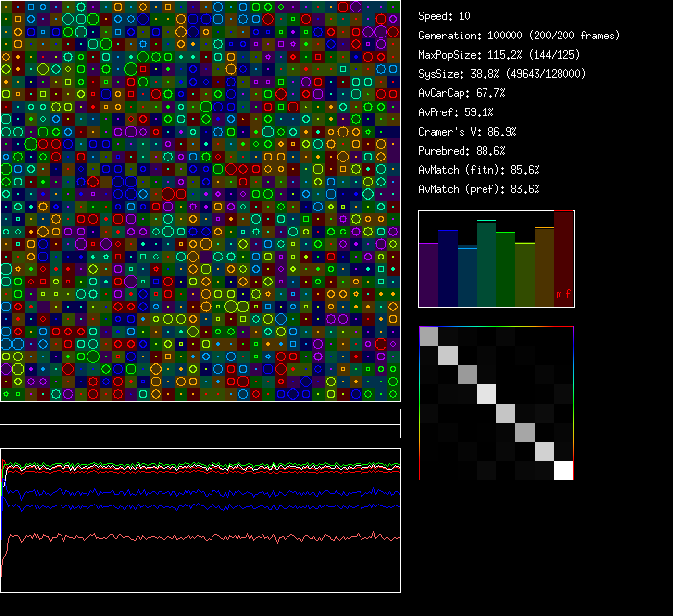Select the teal bar in the histogram
This screenshot has height=616, width=673.
467,277
